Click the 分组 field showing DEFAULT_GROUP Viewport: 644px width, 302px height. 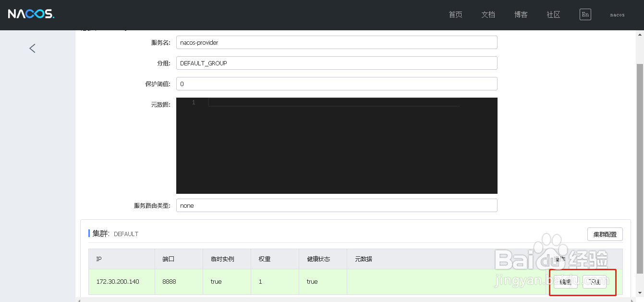(x=337, y=63)
